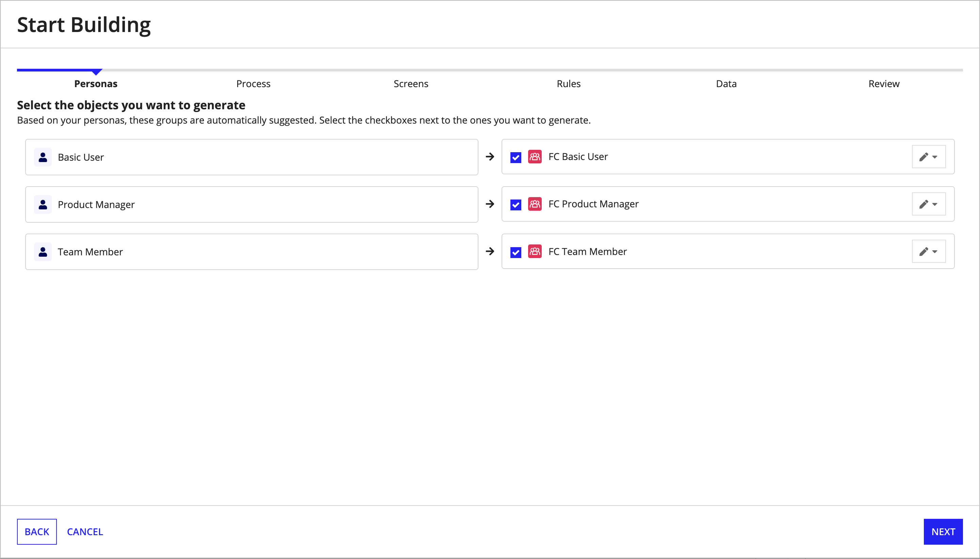
Task: Click the Product Manager persona icon
Action: click(x=43, y=204)
